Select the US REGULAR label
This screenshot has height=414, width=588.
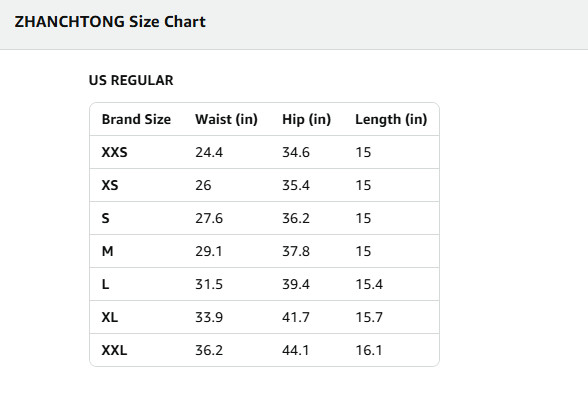pos(131,80)
